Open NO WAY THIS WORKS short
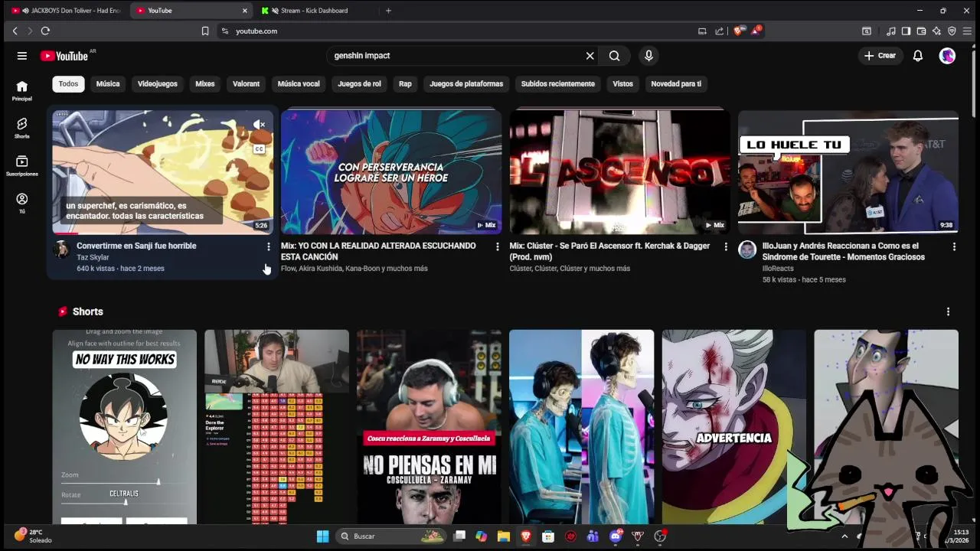Image resolution: width=980 pixels, height=551 pixels. click(124, 427)
